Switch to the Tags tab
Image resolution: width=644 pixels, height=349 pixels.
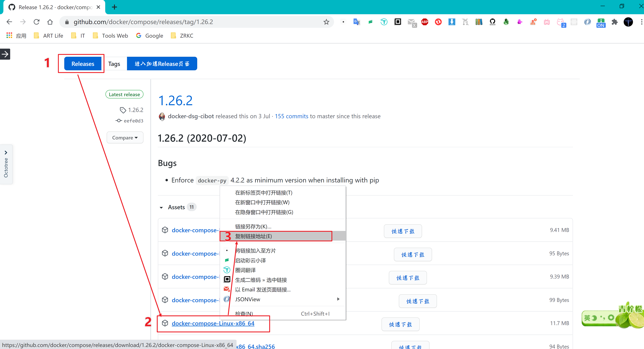[x=114, y=64]
